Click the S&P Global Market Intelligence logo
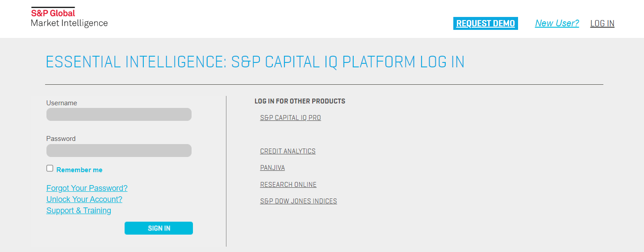Screen dimensions: 644x252 [69, 17]
